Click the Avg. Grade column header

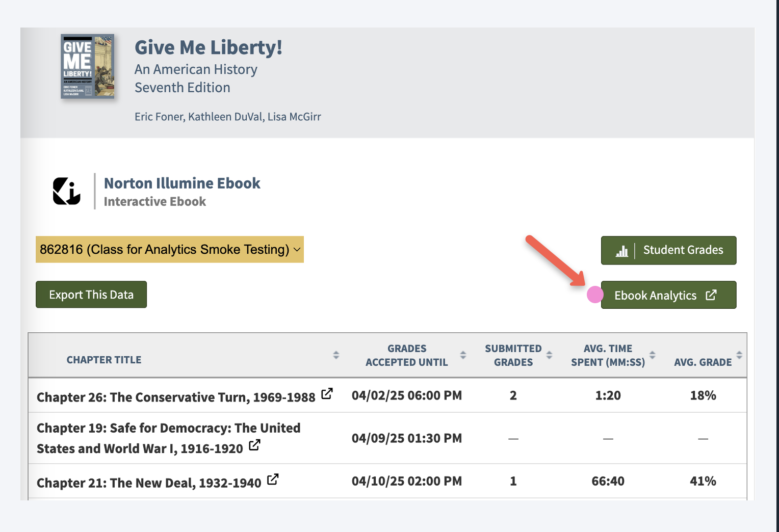click(x=703, y=362)
